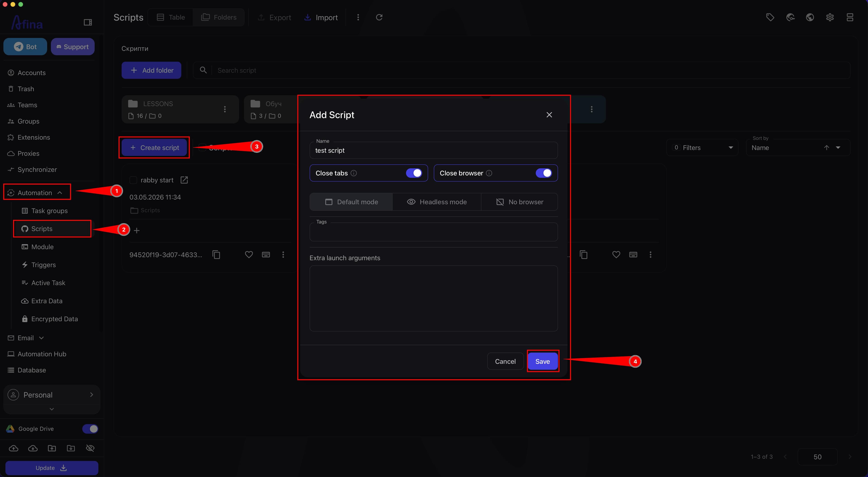Open Automation Hub in sidebar
Viewport: 868px width, 477px height.
(x=42, y=354)
